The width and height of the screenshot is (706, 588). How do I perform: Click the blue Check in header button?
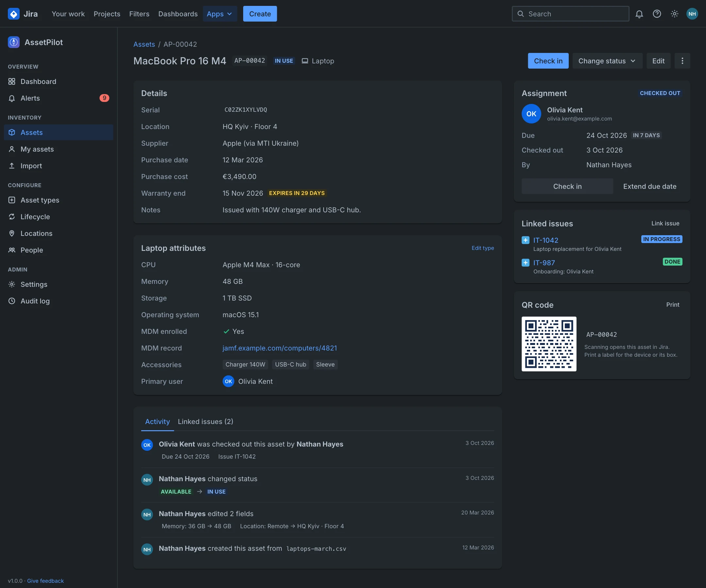point(548,61)
